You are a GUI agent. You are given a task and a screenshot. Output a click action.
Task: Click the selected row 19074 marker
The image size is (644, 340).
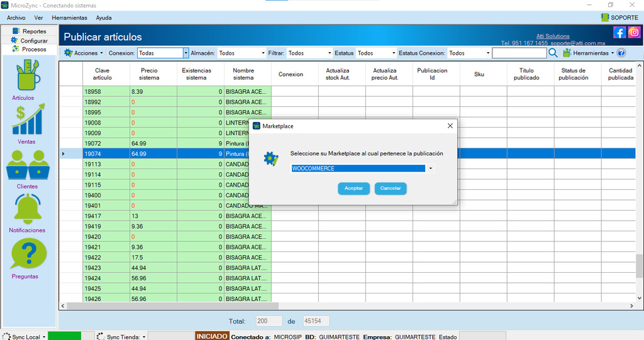[x=64, y=153]
